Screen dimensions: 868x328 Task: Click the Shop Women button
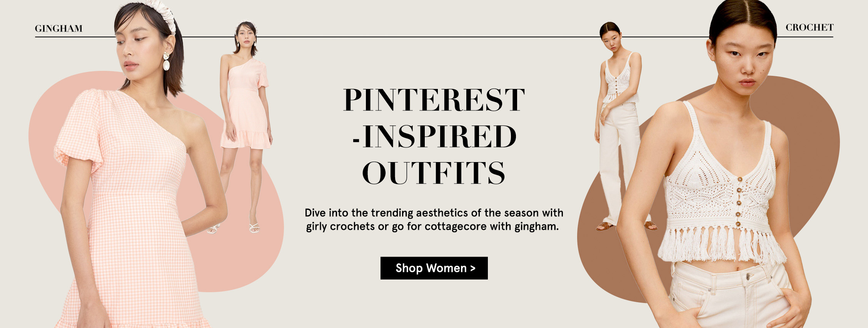(x=434, y=268)
